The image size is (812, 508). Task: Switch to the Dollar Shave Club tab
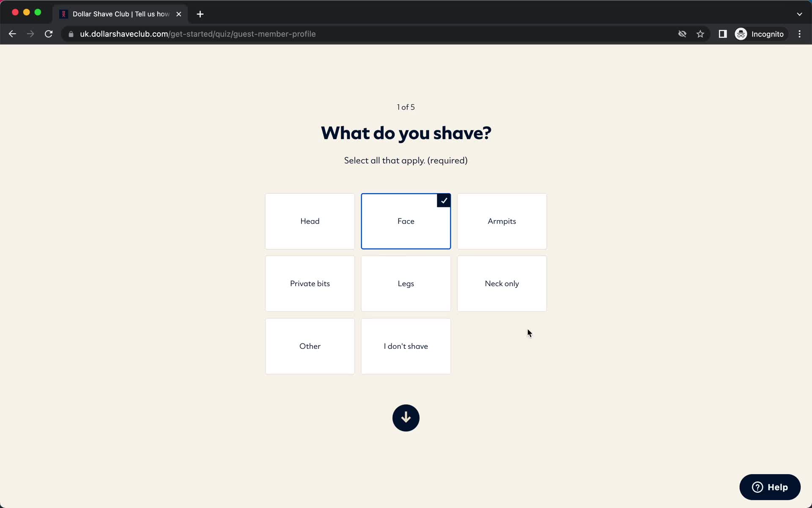tap(120, 14)
